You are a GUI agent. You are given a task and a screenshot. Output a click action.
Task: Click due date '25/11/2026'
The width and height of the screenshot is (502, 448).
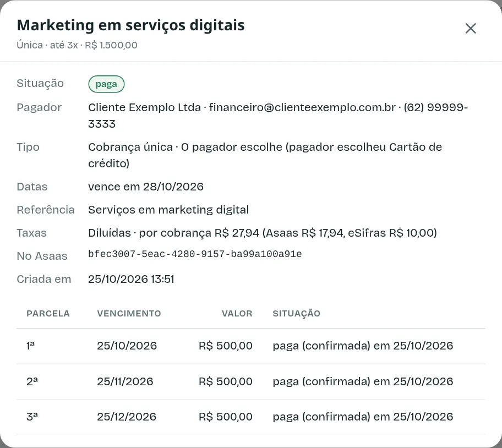tap(125, 382)
